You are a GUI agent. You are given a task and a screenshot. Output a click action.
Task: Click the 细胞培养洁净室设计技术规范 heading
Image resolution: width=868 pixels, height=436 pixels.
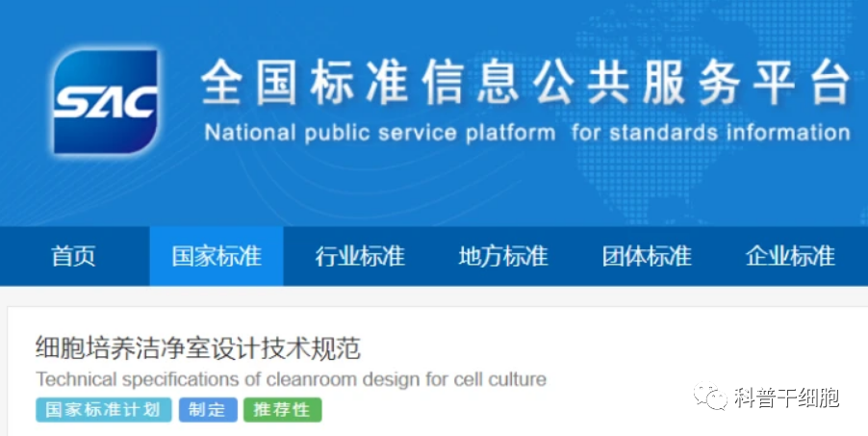(198, 347)
